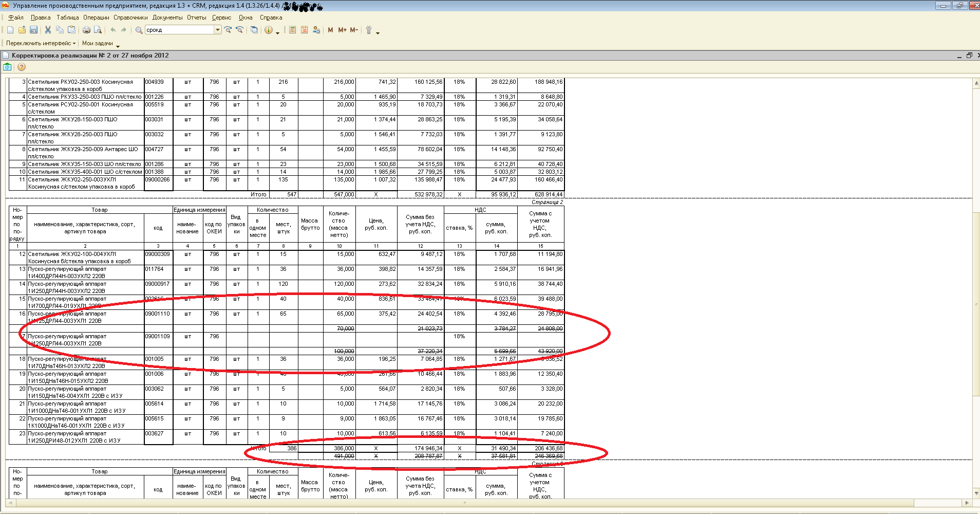Click the Cut scissors icon

[48, 30]
